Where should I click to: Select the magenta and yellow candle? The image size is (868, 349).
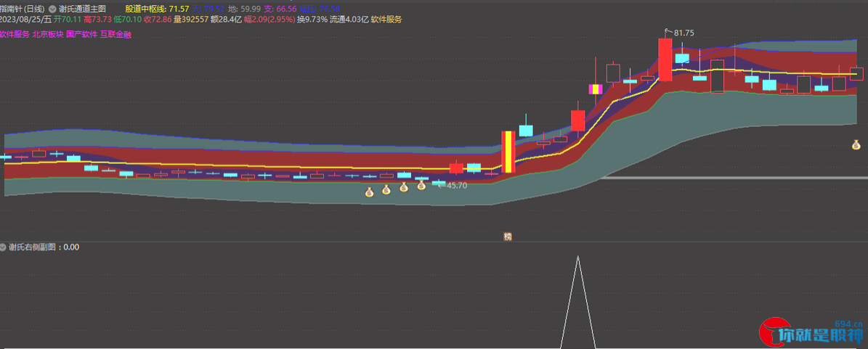pos(595,89)
